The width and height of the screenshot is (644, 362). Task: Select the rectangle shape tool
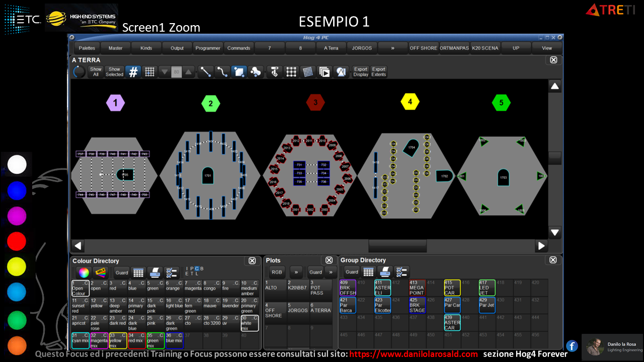[x=238, y=72]
